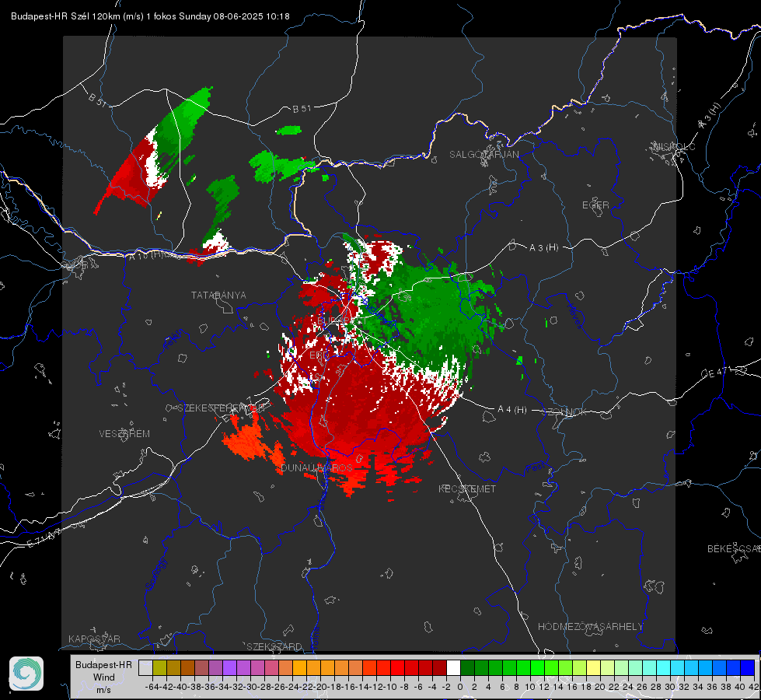Click the ÉRD city label

coord(319,355)
